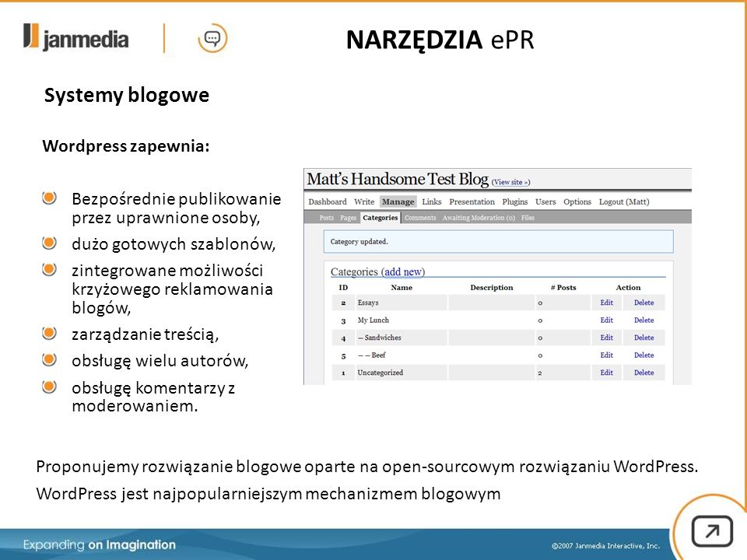Image resolution: width=747 pixels, height=560 pixels.
Task: Select the Manage menu item
Action: click(398, 201)
